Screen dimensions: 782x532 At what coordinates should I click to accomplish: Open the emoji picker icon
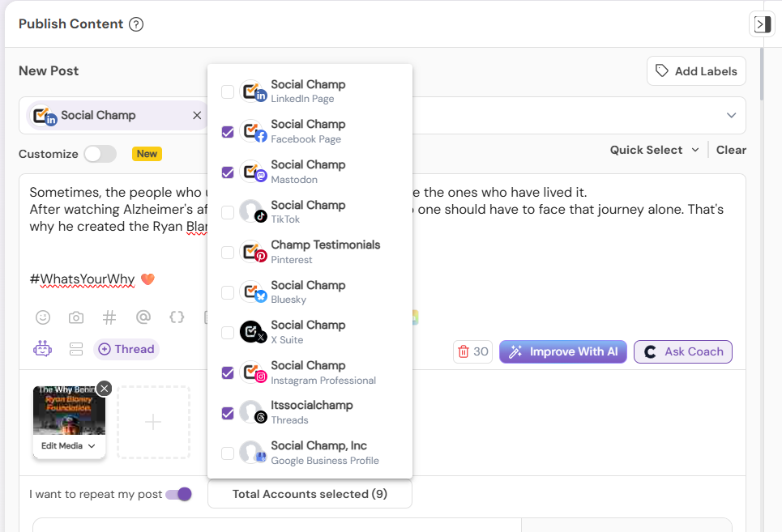pos(43,317)
